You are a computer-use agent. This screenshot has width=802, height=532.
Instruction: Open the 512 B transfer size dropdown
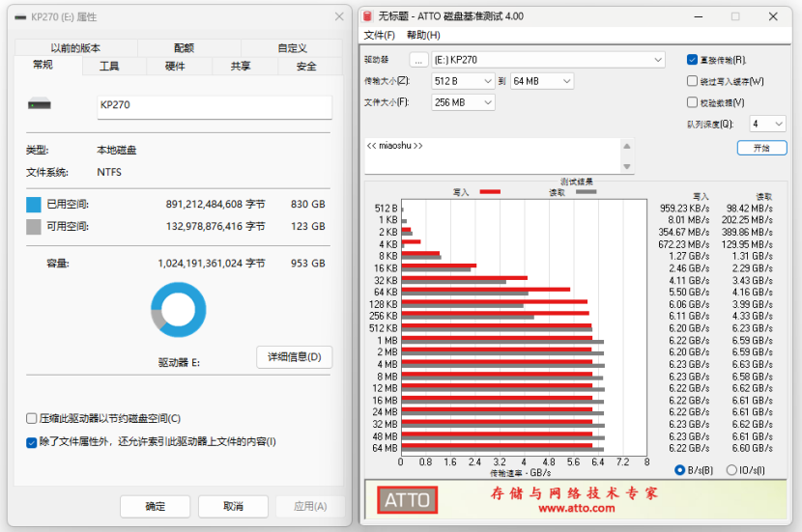[x=464, y=81]
